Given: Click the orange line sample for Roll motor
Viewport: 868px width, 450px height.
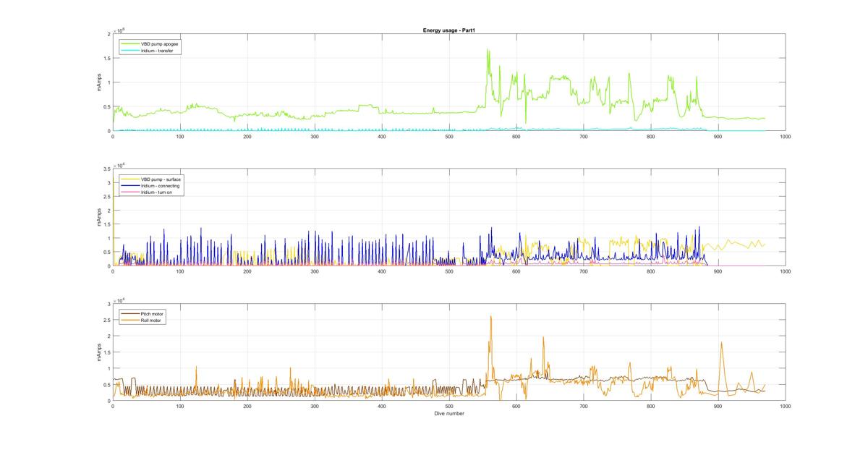Looking at the screenshot, I should click(130, 320).
